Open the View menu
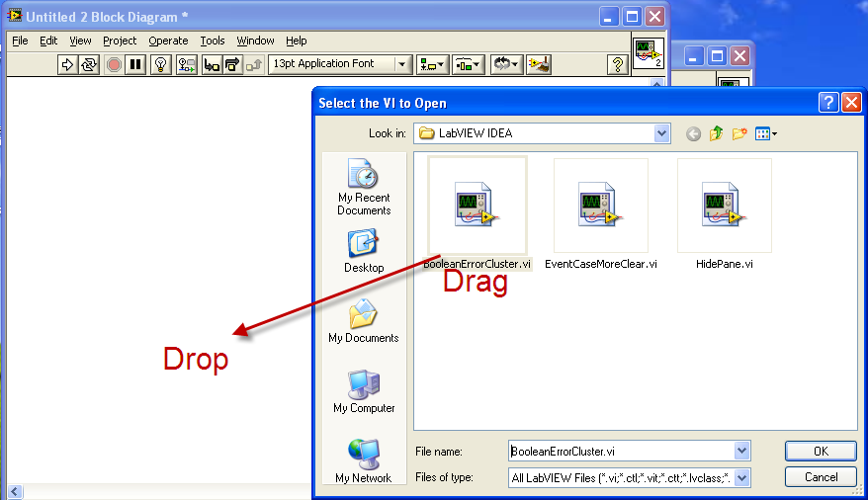This screenshot has height=500, width=868. 80,41
